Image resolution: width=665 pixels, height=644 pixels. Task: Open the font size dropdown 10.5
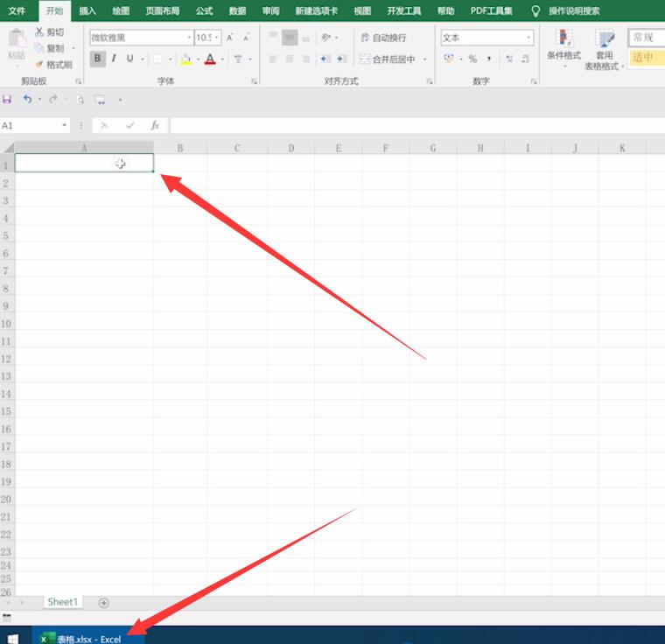pos(217,38)
